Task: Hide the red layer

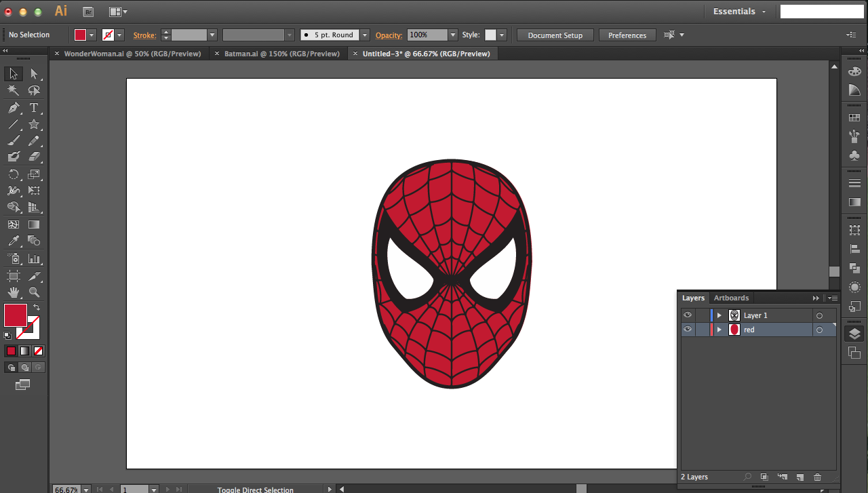Action: click(x=688, y=330)
